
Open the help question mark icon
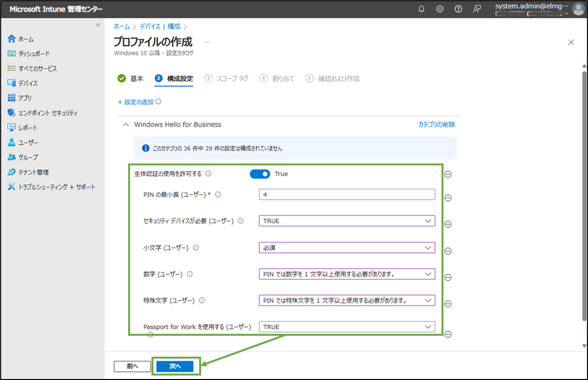click(x=458, y=9)
